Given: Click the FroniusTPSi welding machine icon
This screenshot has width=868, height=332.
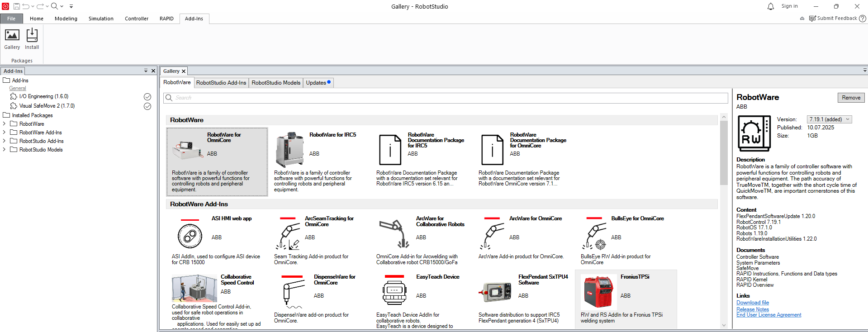Looking at the screenshot, I should [x=598, y=292].
